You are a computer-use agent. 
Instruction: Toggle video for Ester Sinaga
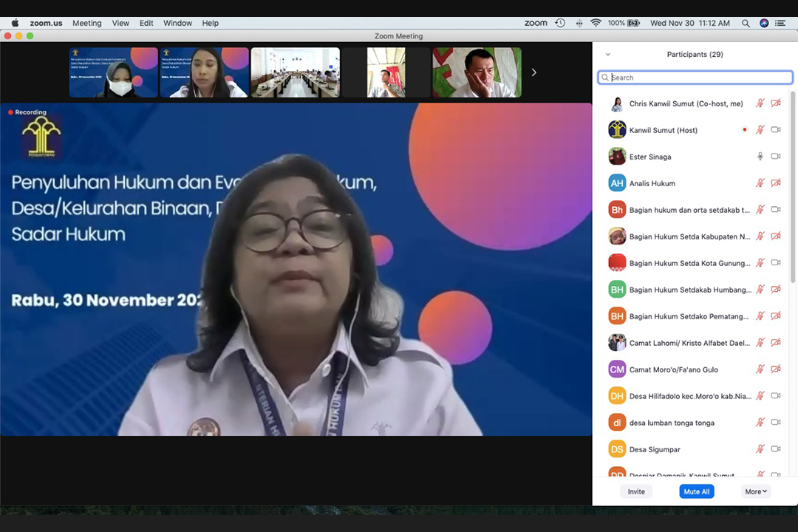(x=776, y=157)
